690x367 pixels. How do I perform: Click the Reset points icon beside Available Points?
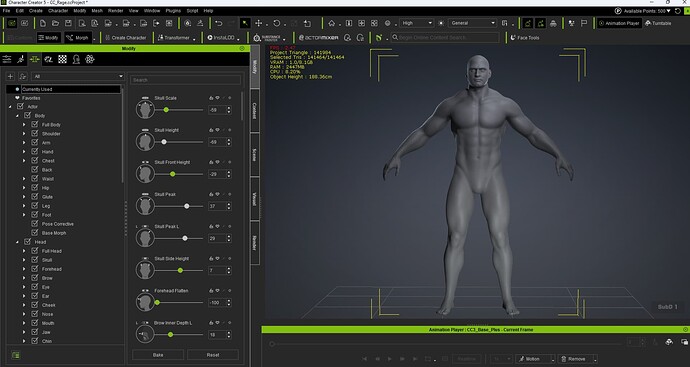678,11
